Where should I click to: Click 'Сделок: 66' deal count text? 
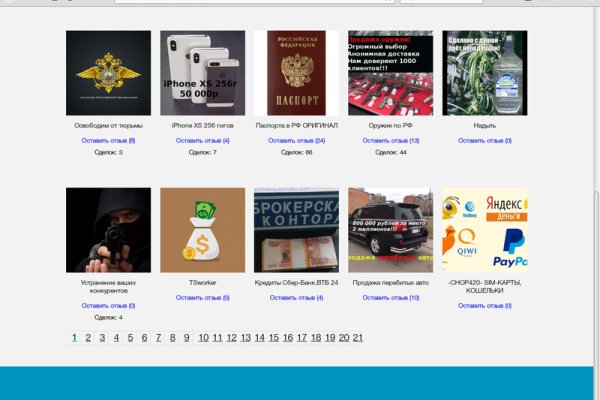click(x=297, y=152)
